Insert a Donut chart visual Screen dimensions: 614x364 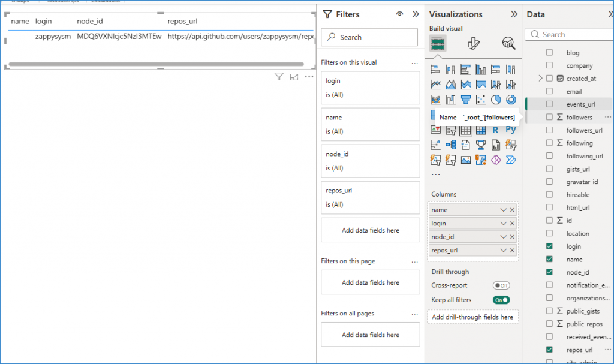point(511,100)
